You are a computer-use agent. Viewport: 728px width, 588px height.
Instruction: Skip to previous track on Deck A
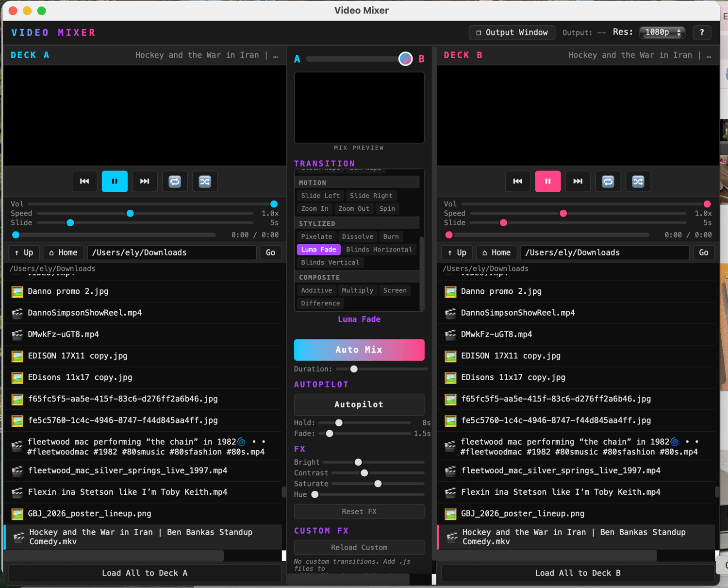coord(84,181)
